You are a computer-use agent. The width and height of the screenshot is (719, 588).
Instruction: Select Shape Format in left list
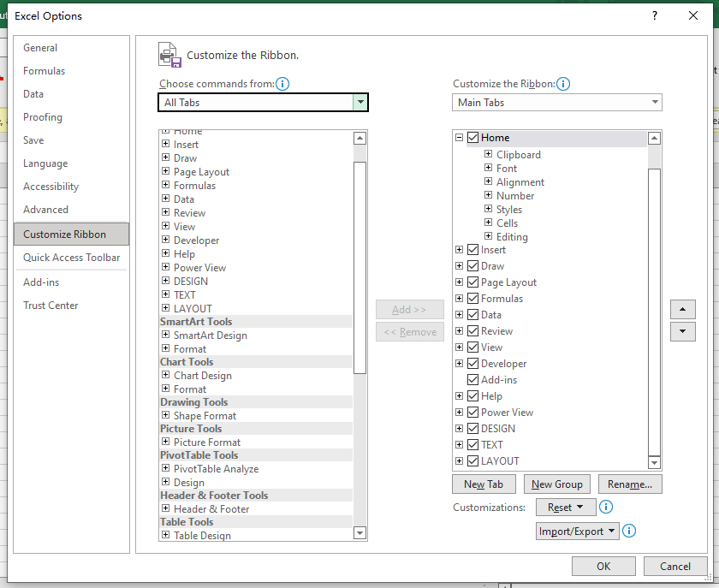[x=205, y=416]
